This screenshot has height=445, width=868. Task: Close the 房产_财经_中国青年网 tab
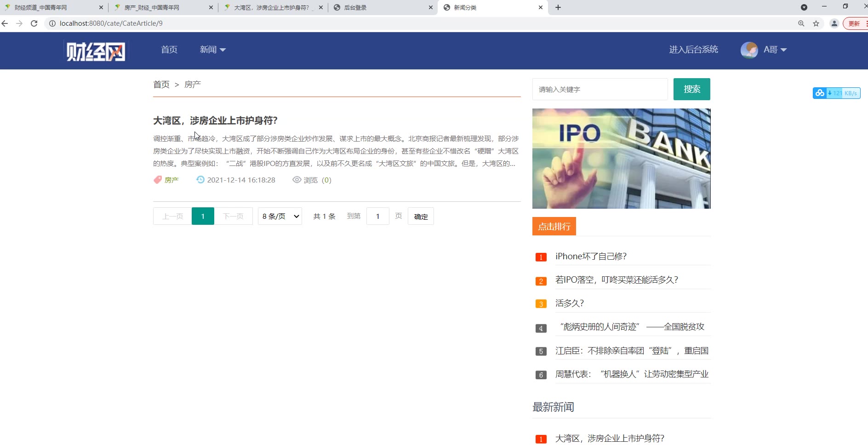(x=211, y=7)
